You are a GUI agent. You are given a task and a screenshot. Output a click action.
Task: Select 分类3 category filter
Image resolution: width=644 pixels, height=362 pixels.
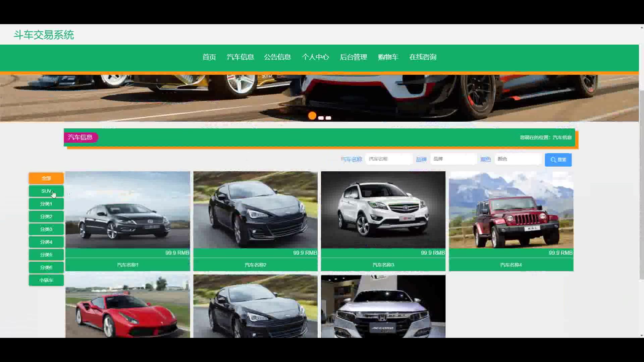[x=46, y=229]
